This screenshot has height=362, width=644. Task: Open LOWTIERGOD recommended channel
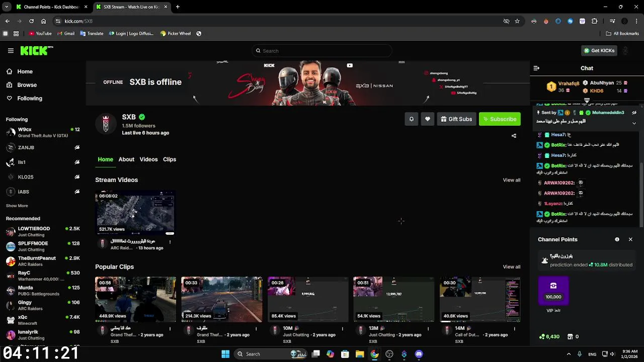pos(43,232)
